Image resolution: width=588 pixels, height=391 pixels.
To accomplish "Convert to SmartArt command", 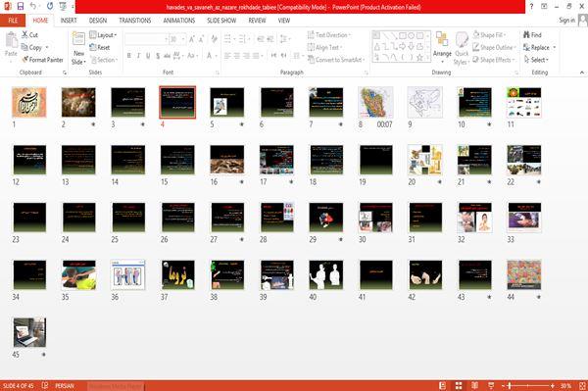I will tap(335, 60).
